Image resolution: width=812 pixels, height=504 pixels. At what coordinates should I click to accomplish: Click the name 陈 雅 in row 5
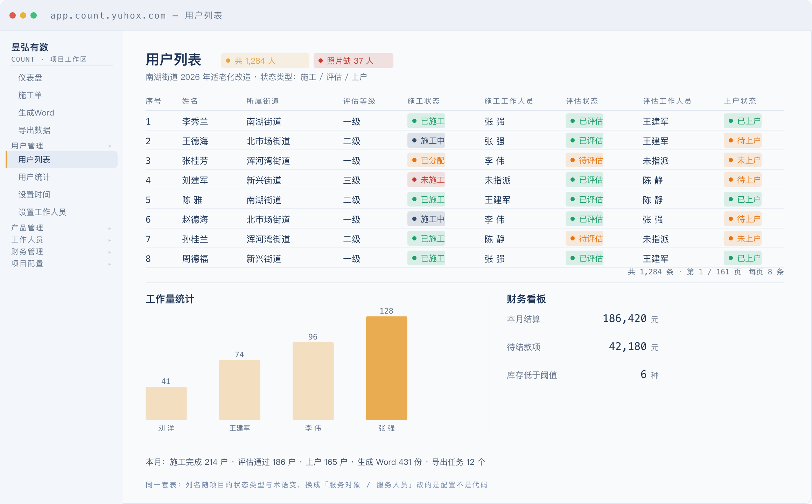[192, 200]
